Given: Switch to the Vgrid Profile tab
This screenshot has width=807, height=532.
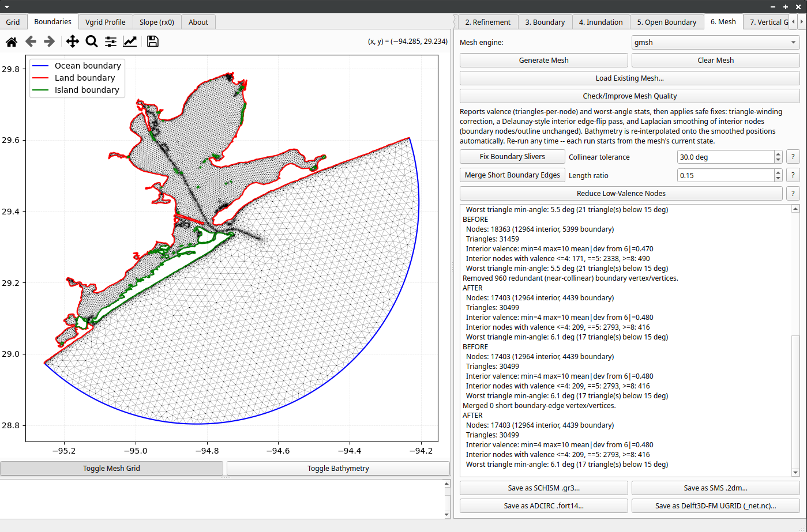Looking at the screenshot, I should coord(106,22).
